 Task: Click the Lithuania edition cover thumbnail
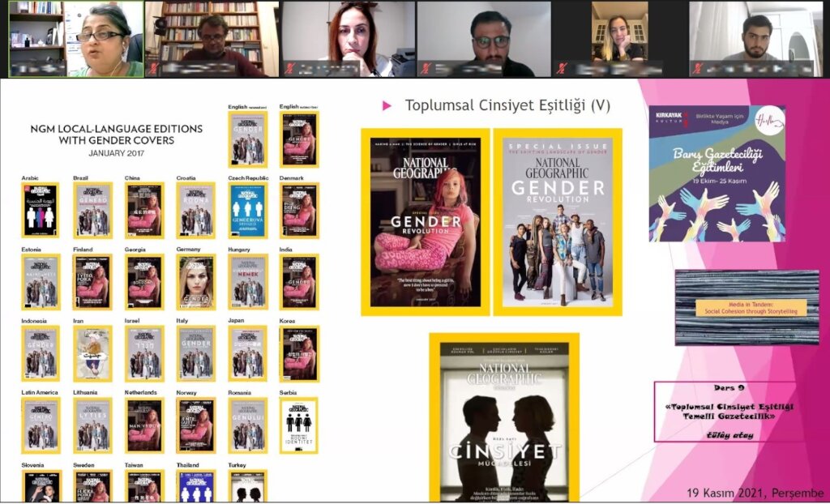[x=92, y=425]
